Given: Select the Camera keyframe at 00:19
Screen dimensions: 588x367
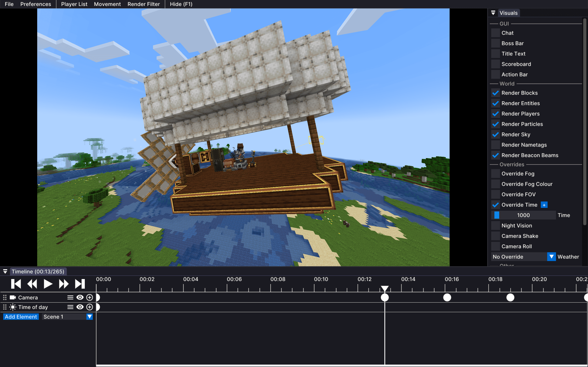Looking at the screenshot, I should [510, 297].
